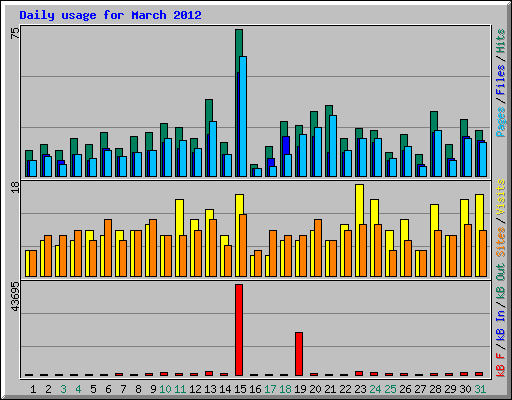Image resolution: width=512 pixels, height=400 pixels.
Task: Select the "43695" y-axis value
Action: click(x=16, y=297)
